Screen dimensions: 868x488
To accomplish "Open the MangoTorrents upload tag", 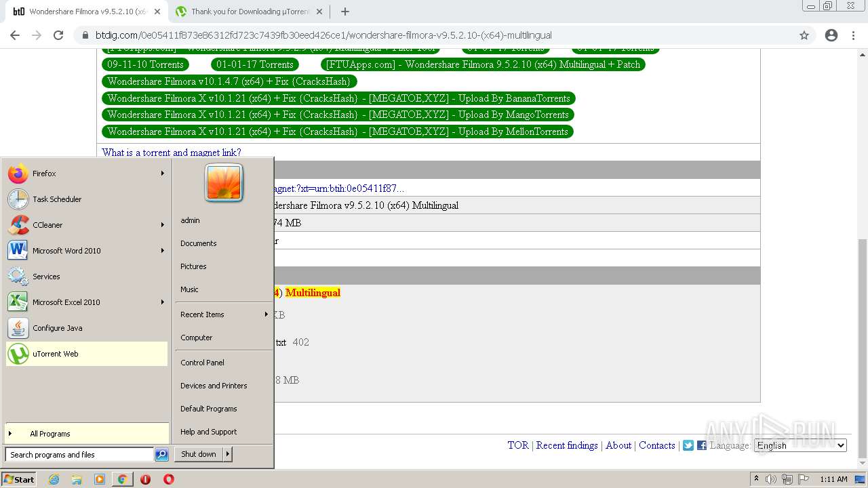I will coord(338,115).
